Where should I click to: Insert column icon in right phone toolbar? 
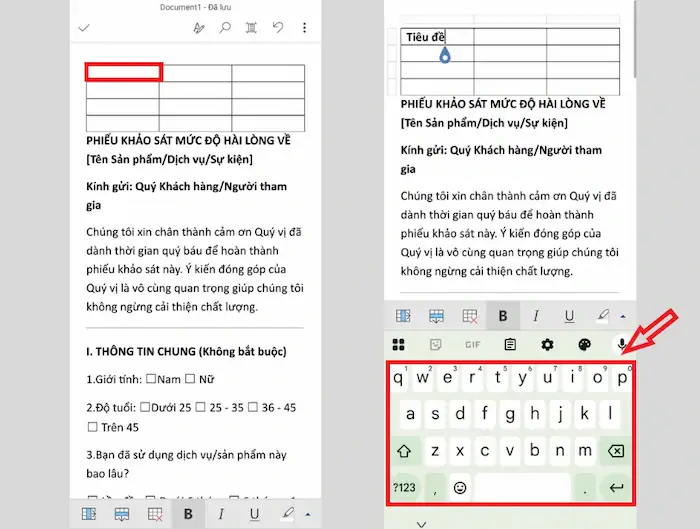pos(403,316)
